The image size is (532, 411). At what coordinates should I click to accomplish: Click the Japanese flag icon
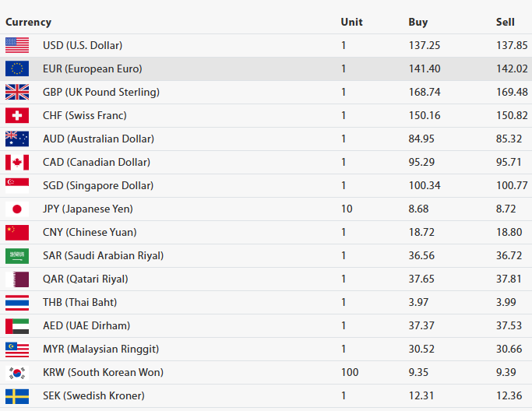(x=17, y=209)
